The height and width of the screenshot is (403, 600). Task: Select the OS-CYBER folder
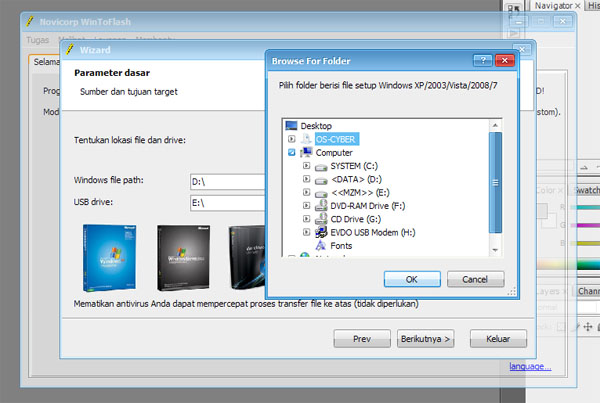(336, 139)
